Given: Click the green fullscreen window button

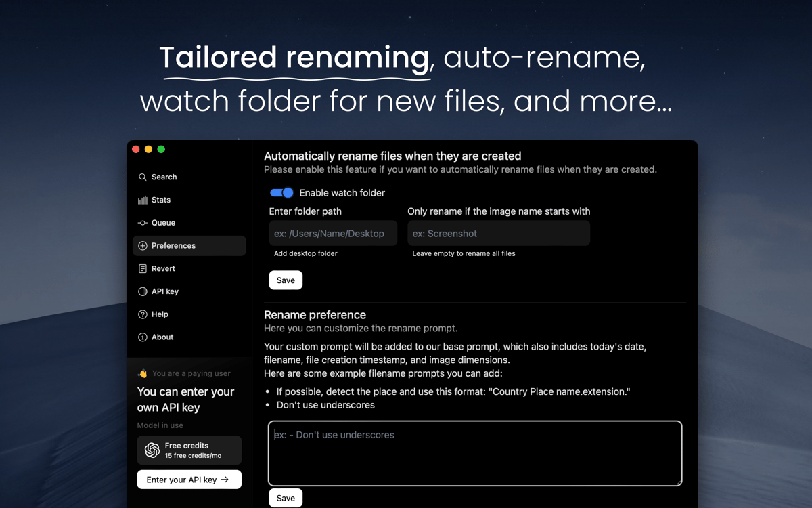Looking at the screenshot, I should tap(161, 150).
